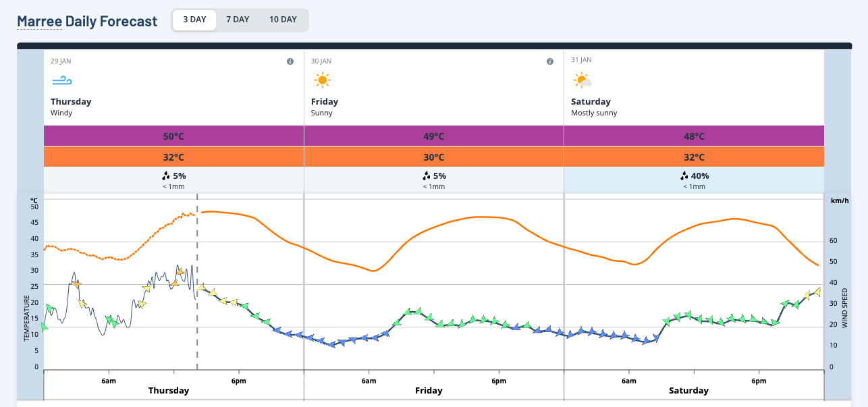Switch to the 10 DAY forecast tab
Screen dimensions: 868x407
[x=283, y=20]
